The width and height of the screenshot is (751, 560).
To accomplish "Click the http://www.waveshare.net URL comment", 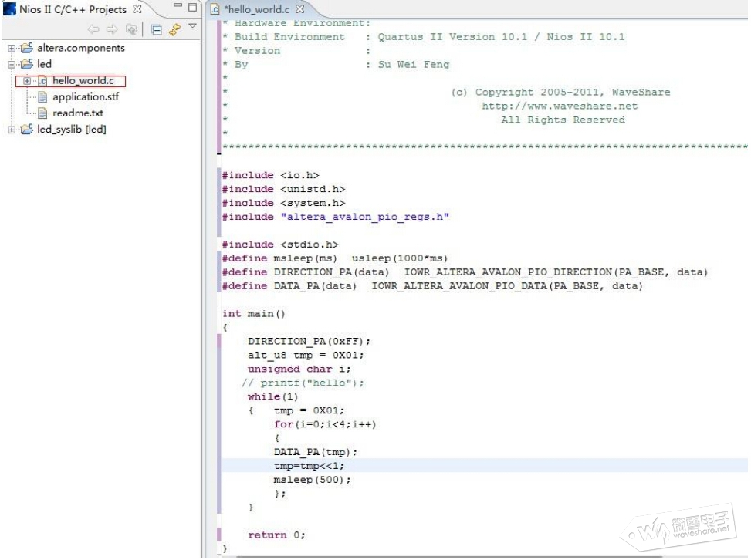I will point(560,106).
